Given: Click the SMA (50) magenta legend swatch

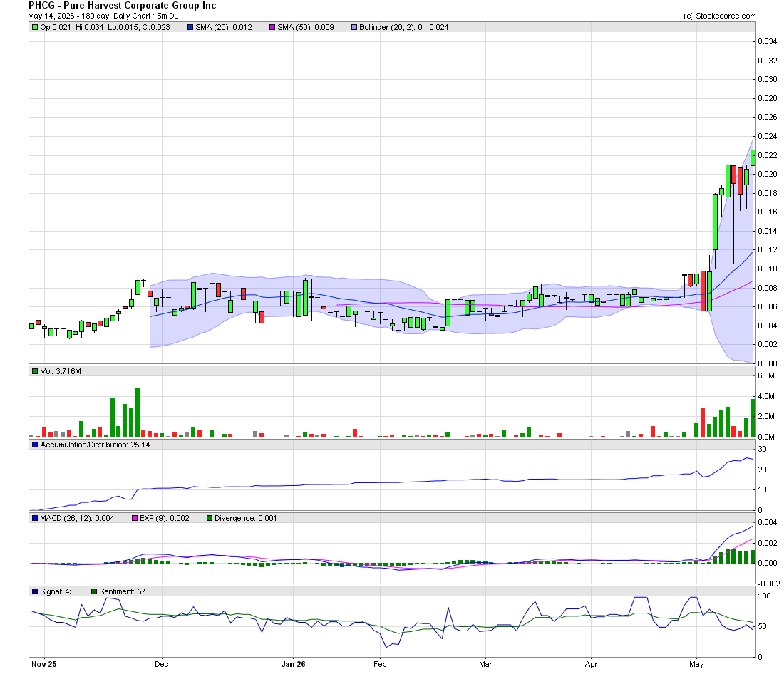Looking at the screenshot, I should coord(272,28).
